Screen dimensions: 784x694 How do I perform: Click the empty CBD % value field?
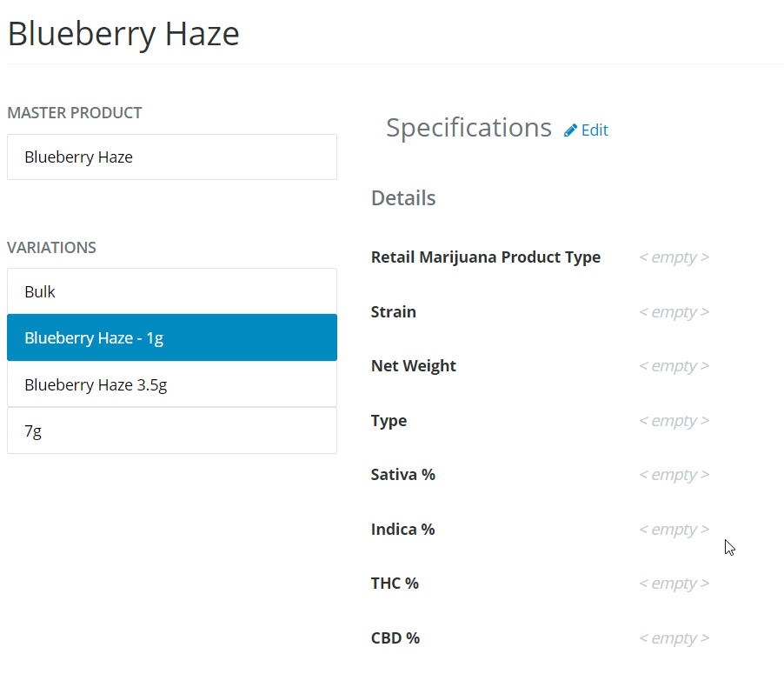click(674, 637)
